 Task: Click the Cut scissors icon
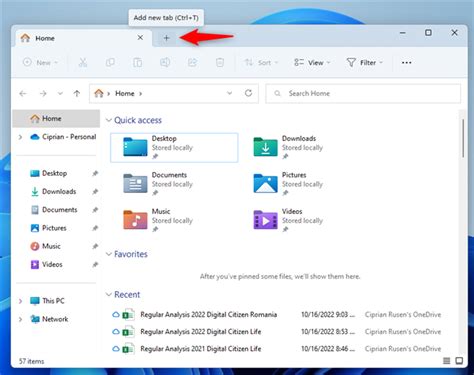(83, 62)
